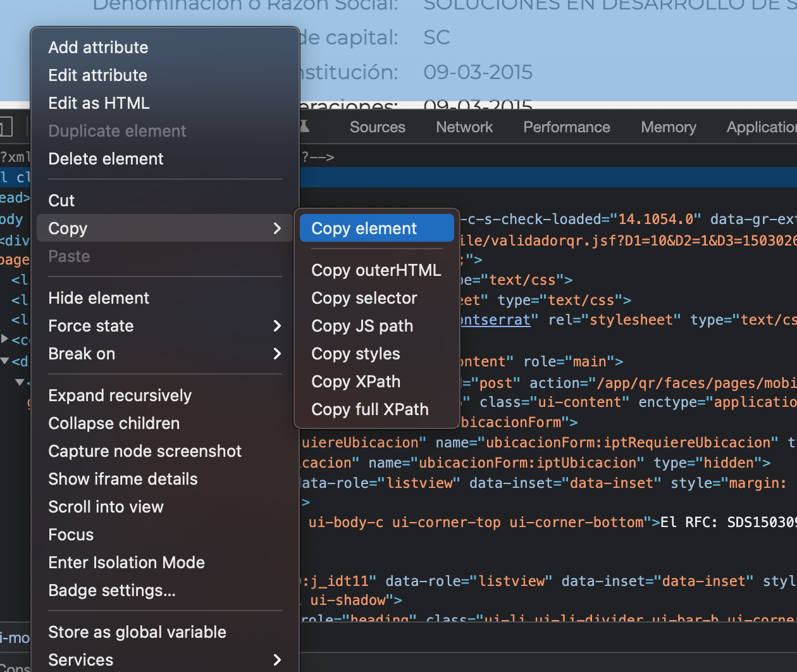The width and height of the screenshot is (797, 672).
Task: Click the data-role="listview" attribute near j_idt11
Action: 469,582
